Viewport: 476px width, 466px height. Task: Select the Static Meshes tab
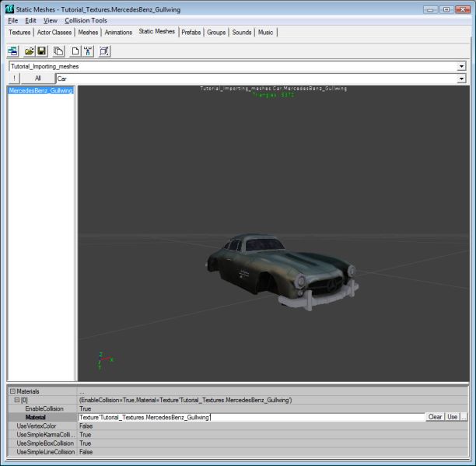(156, 31)
